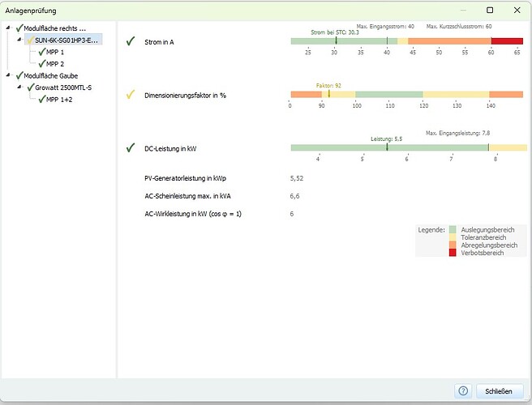Click green Auslegungsbereich legend swatch
This screenshot has width=532, height=405.
(x=453, y=229)
